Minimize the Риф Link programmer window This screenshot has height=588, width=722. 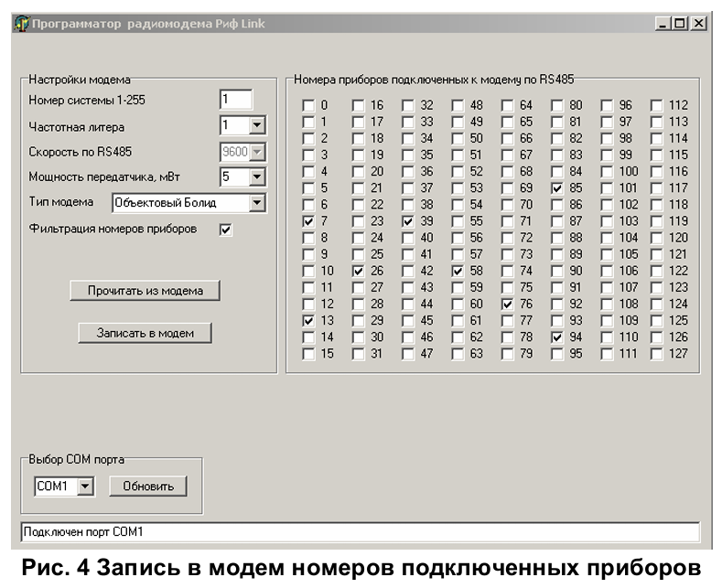coord(663,24)
